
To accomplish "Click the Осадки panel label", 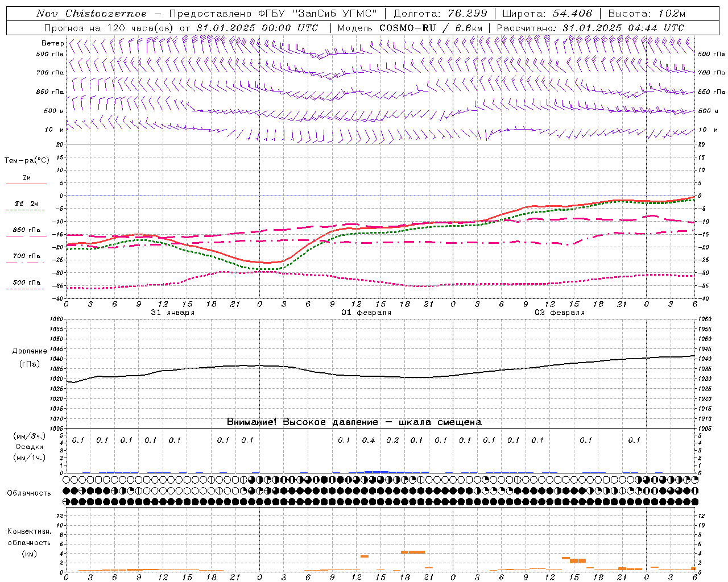I will pyautogui.click(x=30, y=447).
